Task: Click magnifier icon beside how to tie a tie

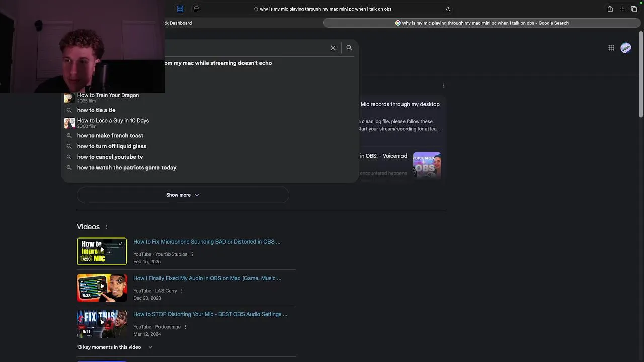Action: [69, 110]
